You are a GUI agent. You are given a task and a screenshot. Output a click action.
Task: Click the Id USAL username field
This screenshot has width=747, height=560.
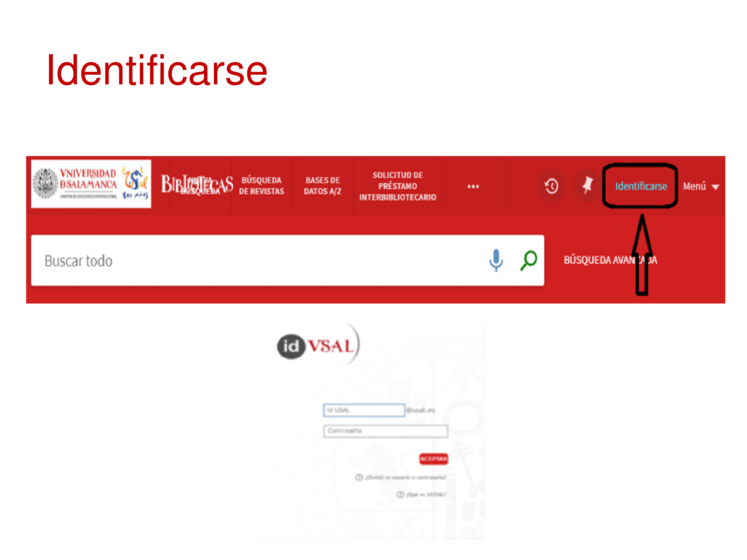coord(364,410)
